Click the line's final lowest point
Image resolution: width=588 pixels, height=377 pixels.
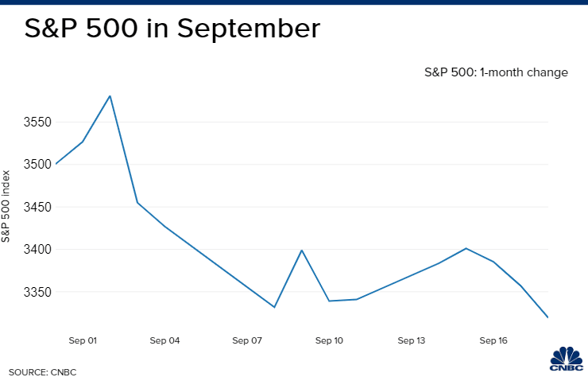(x=548, y=317)
